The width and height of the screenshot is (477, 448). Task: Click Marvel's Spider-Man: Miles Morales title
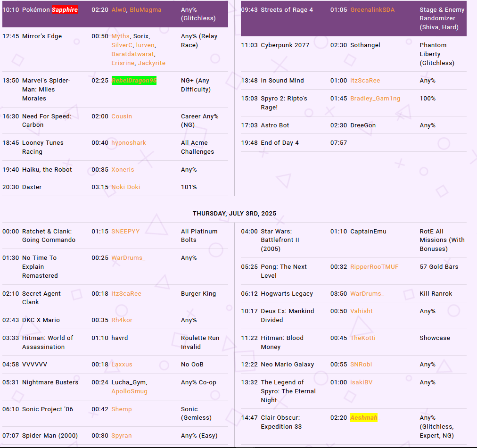pos(46,90)
